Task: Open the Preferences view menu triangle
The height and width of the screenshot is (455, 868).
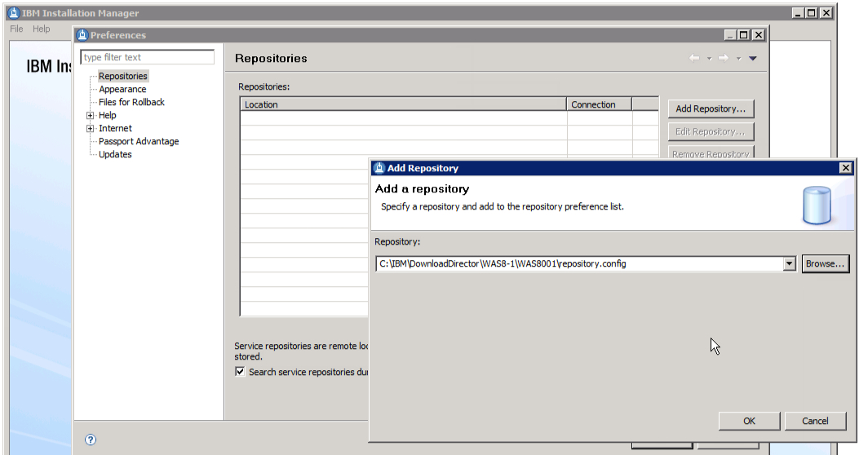Action: coord(753,58)
